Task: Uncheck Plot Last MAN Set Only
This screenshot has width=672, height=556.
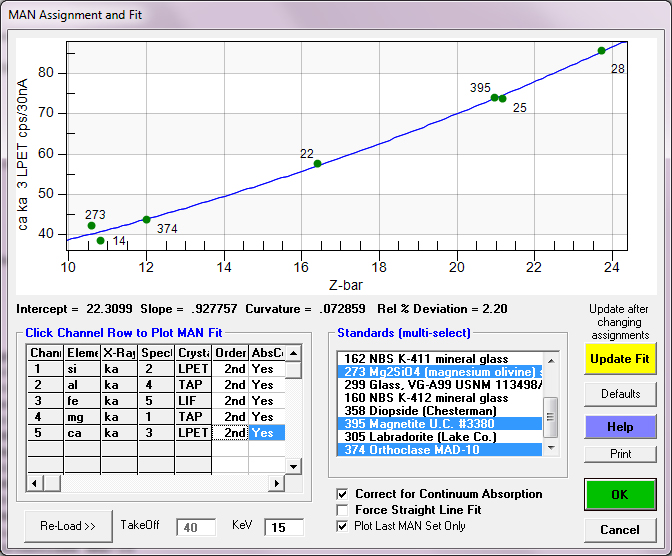Action: click(x=344, y=526)
